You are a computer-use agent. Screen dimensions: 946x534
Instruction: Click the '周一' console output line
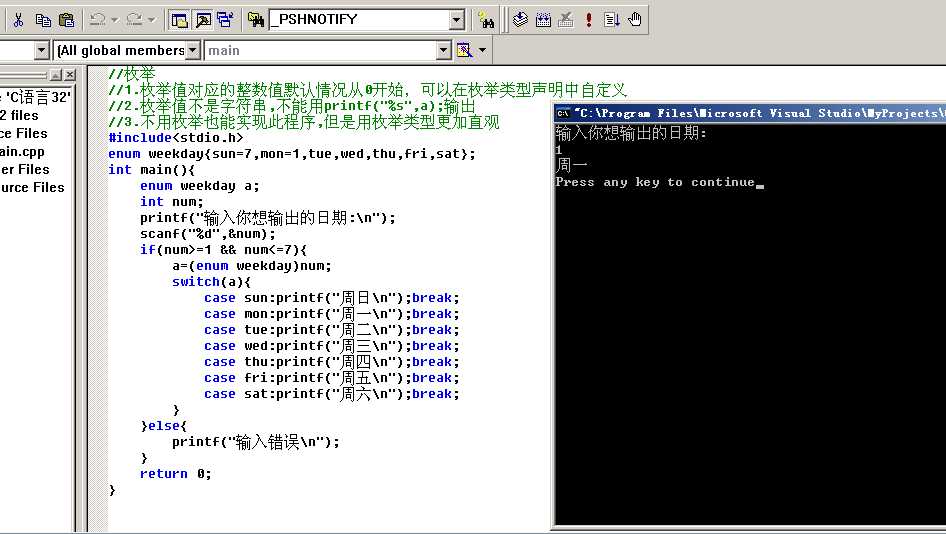point(571,165)
